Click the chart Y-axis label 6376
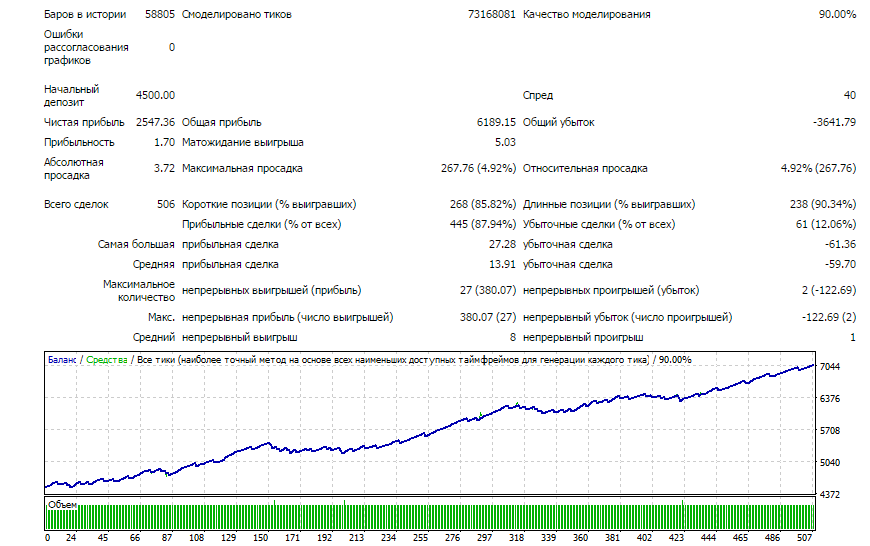Viewport: 870px width, 546px height. click(x=830, y=398)
